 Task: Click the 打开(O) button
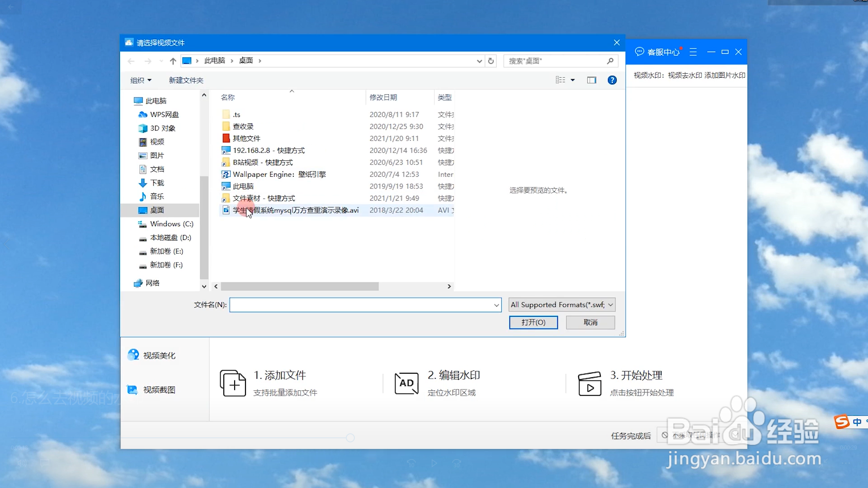pyautogui.click(x=533, y=322)
